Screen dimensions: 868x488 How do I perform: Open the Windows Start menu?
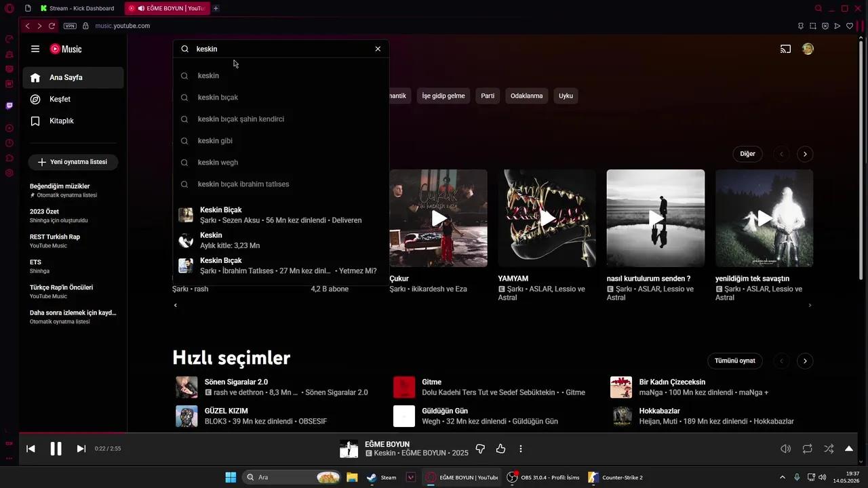click(231, 477)
